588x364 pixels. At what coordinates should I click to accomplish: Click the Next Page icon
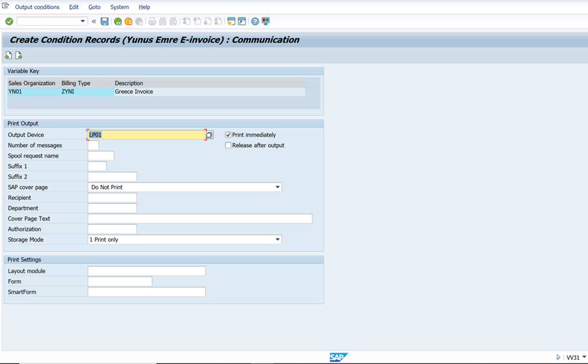[x=207, y=21]
